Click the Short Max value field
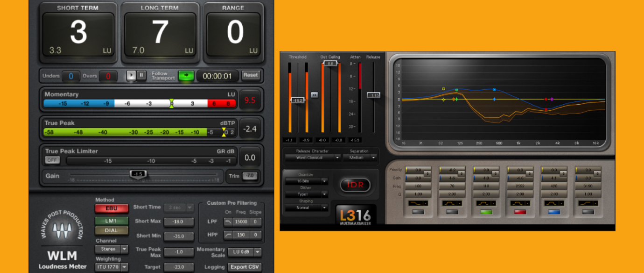This screenshot has height=273, width=644. pos(179,222)
